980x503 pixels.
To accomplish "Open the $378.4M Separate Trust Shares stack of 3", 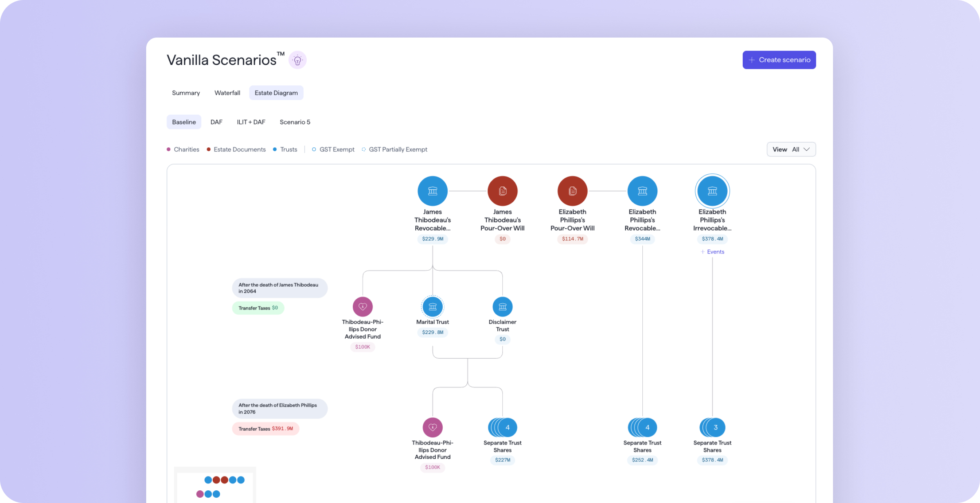I will point(713,427).
